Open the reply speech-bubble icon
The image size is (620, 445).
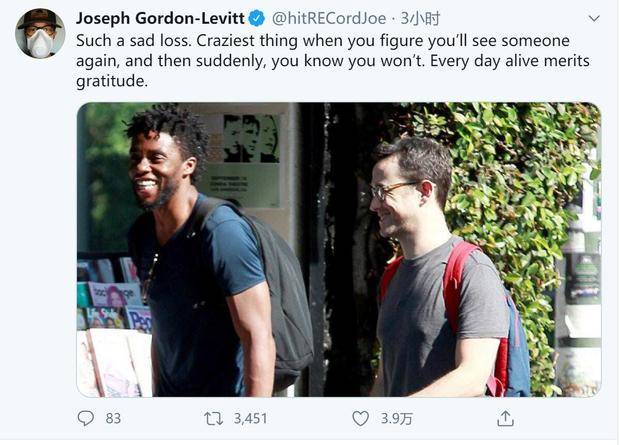(x=85, y=418)
